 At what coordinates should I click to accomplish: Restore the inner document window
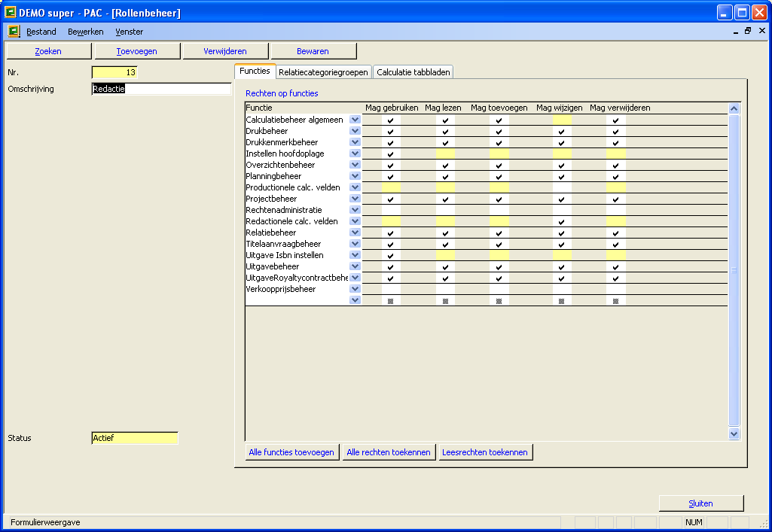pos(748,32)
